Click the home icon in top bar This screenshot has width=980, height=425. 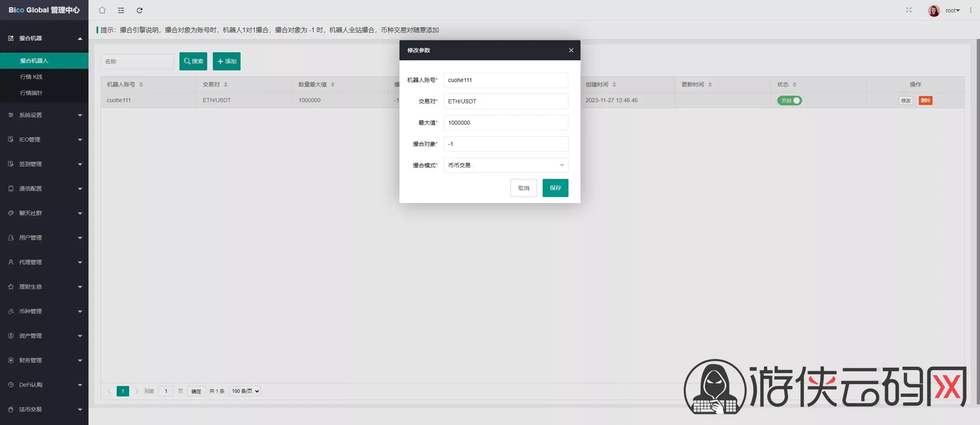pyautogui.click(x=102, y=10)
